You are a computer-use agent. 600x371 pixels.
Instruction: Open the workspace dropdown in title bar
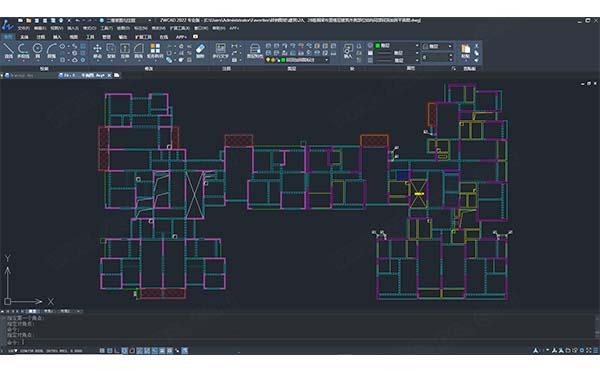[x=149, y=20]
